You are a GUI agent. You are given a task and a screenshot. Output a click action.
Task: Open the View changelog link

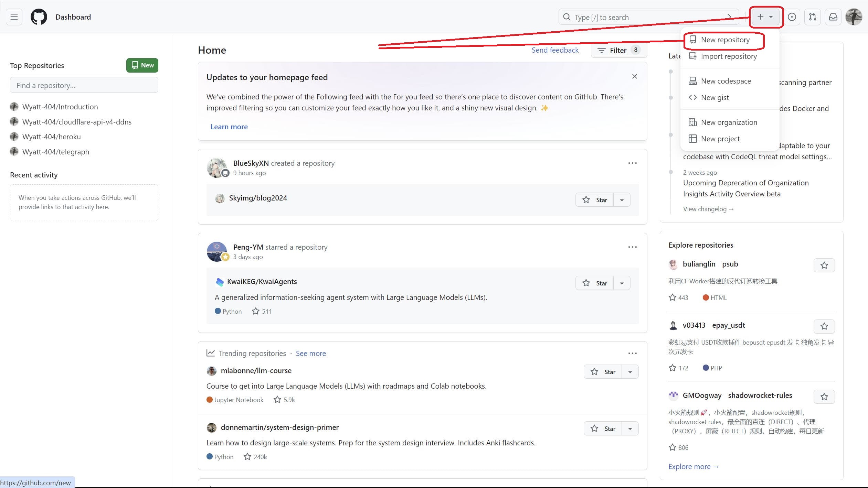pyautogui.click(x=708, y=209)
